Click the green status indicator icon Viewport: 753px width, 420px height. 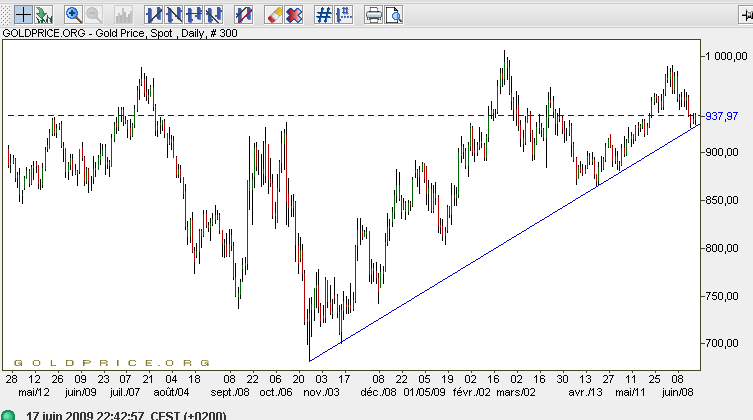point(8,415)
